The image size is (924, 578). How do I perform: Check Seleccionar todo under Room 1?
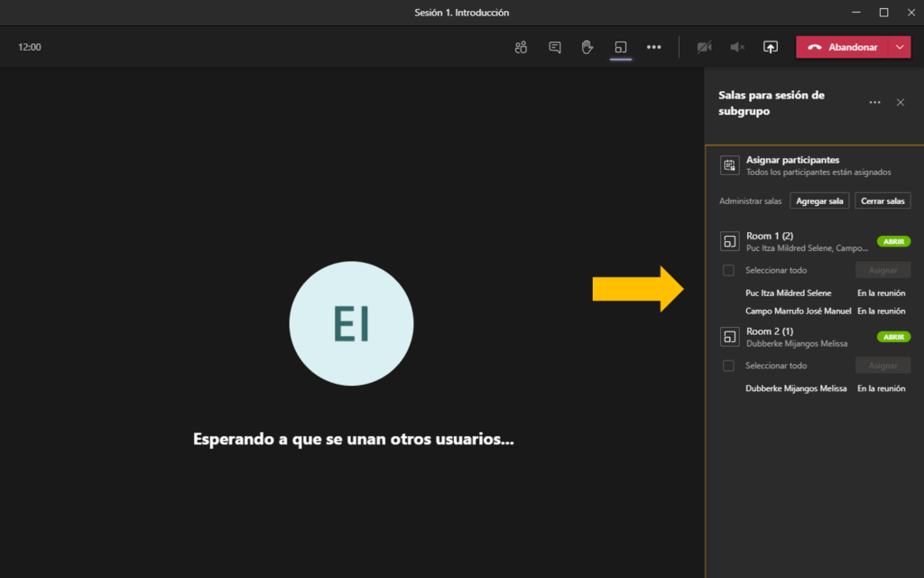coord(729,270)
